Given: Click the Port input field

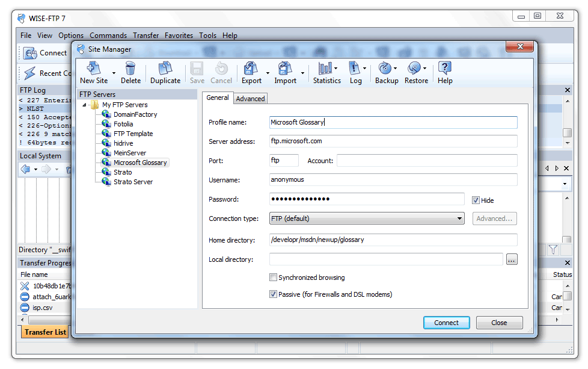Looking at the screenshot, I should tap(284, 160).
